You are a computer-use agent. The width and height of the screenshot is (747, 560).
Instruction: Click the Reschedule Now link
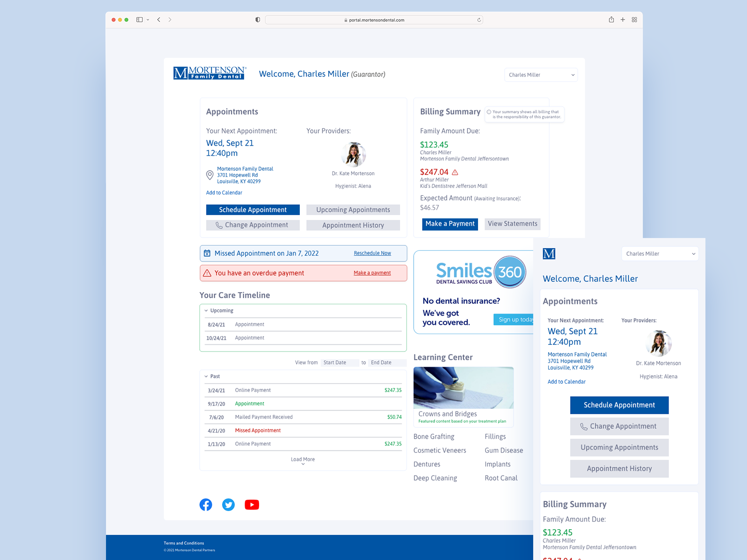pos(373,253)
